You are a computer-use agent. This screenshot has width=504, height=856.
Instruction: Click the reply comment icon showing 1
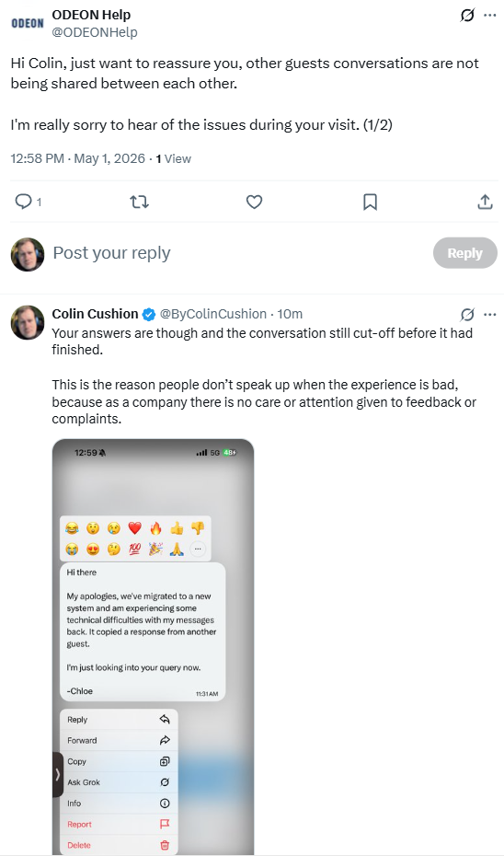[28, 202]
